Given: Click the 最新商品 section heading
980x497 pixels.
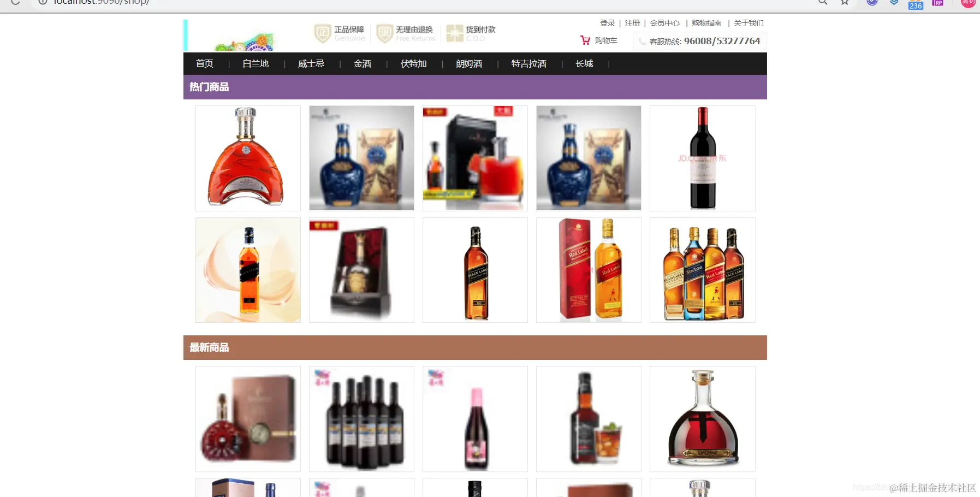Looking at the screenshot, I should click(x=209, y=347).
